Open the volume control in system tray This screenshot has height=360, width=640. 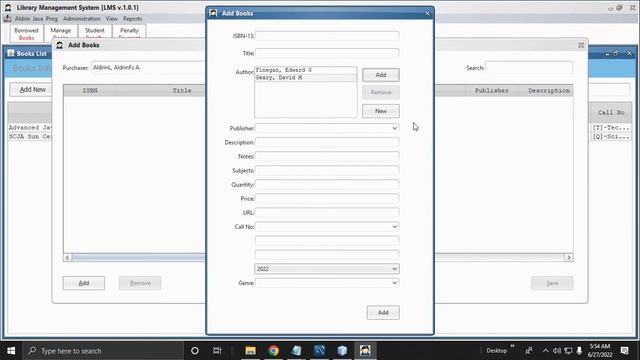click(x=557, y=351)
